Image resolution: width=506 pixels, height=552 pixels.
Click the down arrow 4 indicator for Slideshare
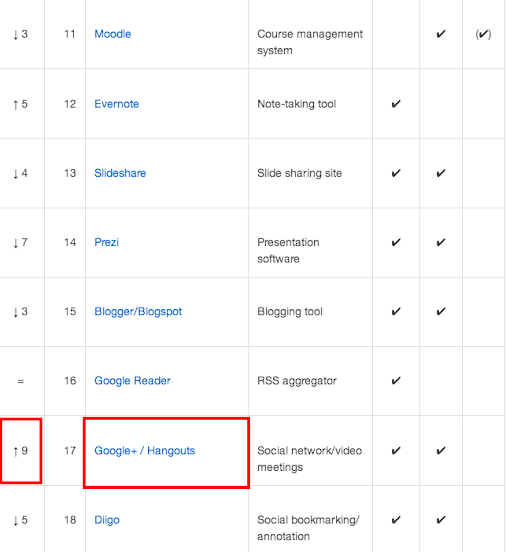20,174
